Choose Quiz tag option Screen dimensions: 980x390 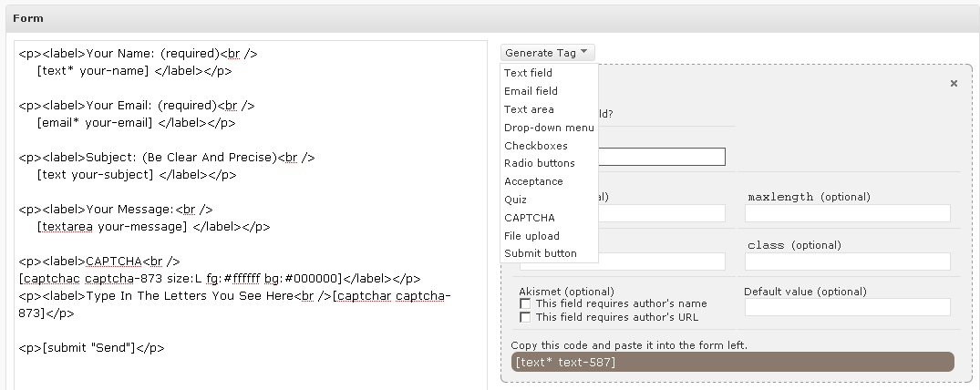pyautogui.click(x=515, y=200)
